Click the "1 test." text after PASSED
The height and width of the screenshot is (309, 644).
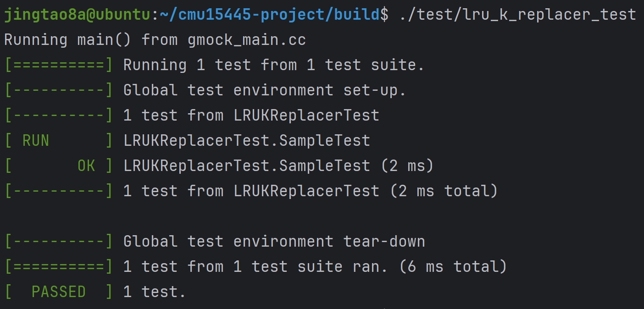coord(155,292)
